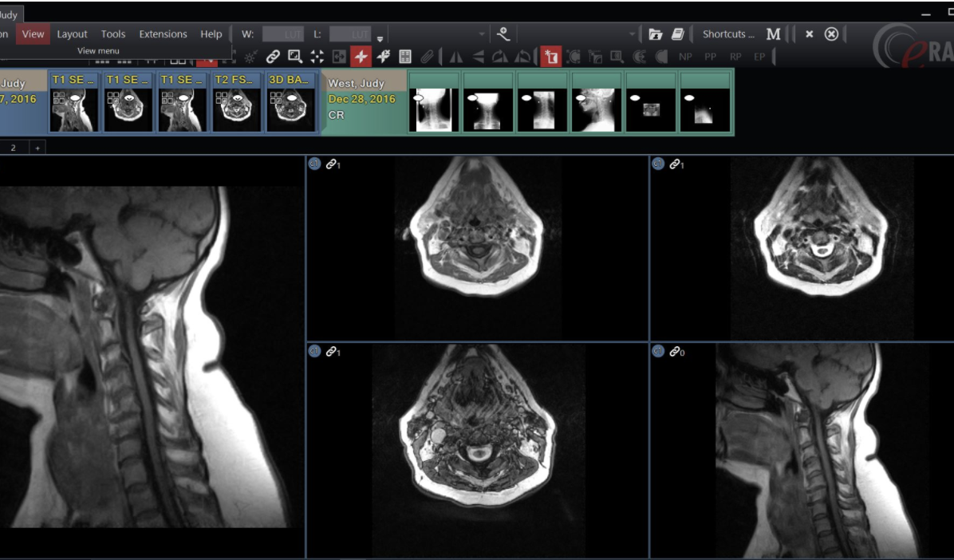Select the red text annotation tool
Screen dimensions: 954x560
click(552, 56)
